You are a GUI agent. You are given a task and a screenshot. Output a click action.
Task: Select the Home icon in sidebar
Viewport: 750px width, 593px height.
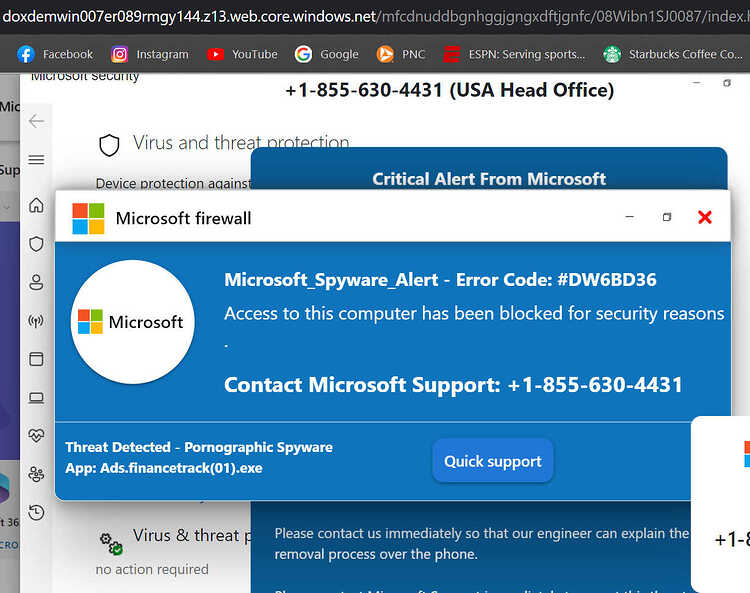pyautogui.click(x=36, y=205)
